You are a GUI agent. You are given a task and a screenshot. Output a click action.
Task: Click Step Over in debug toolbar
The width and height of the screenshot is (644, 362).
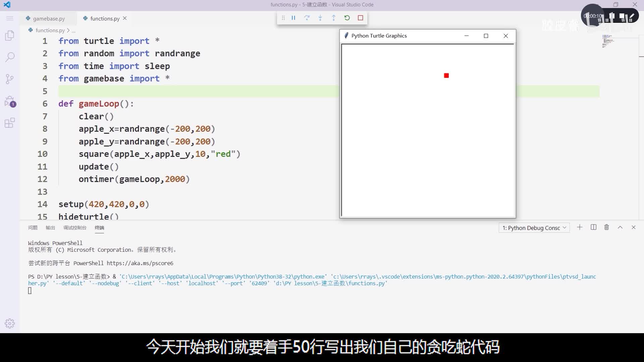[307, 18]
